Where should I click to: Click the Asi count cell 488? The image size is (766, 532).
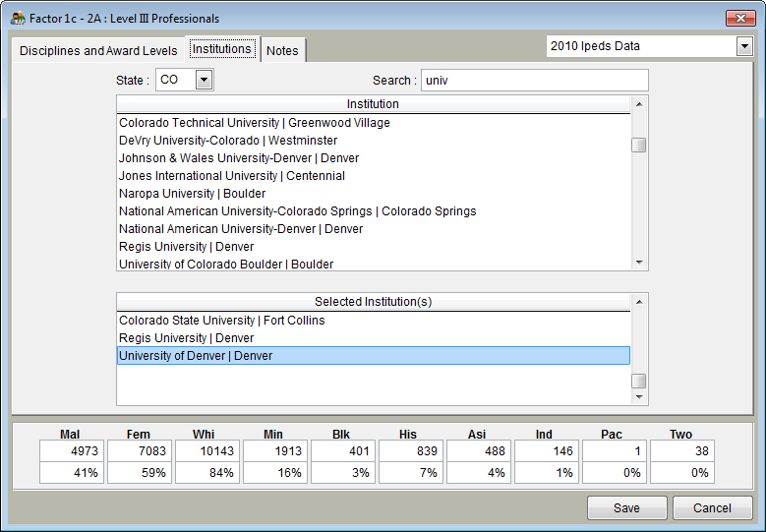click(x=479, y=451)
